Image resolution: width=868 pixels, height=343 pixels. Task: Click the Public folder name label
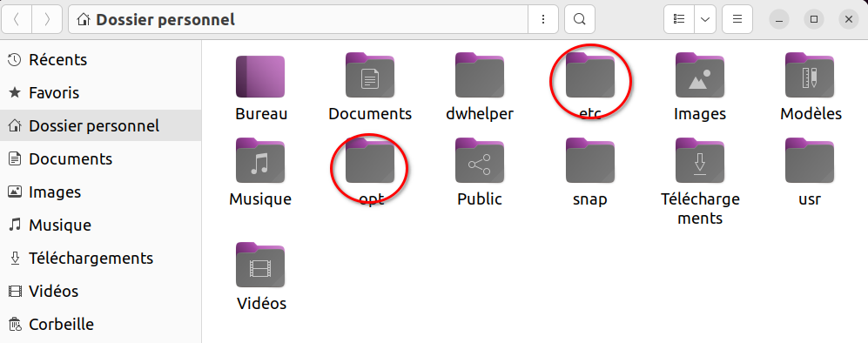[x=480, y=199]
